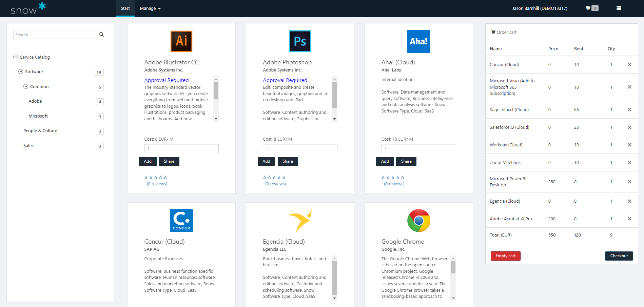Viewport: 644px width, 307px height.
Task: Open the list view icon in header
Action: pos(619,8)
